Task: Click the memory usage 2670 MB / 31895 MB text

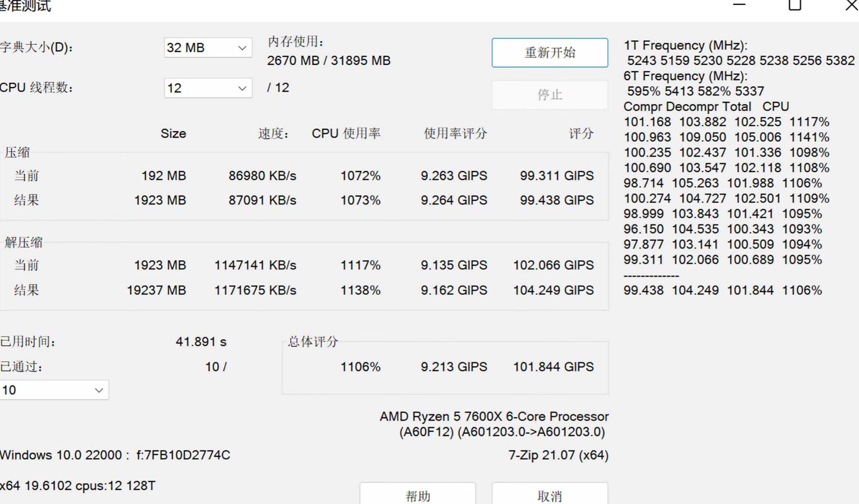Action: pyautogui.click(x=328, y=61)
